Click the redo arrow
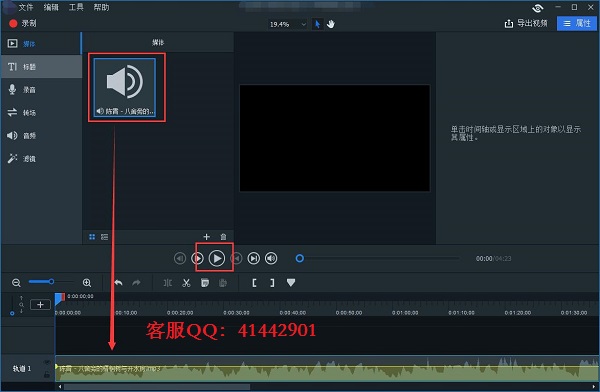 pyautogui.click(x=136, y=283)
